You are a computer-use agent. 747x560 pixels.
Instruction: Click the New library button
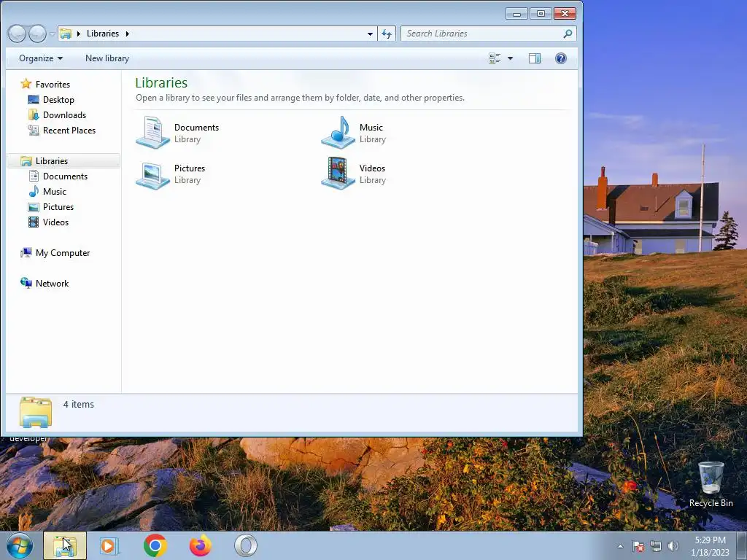107,58
